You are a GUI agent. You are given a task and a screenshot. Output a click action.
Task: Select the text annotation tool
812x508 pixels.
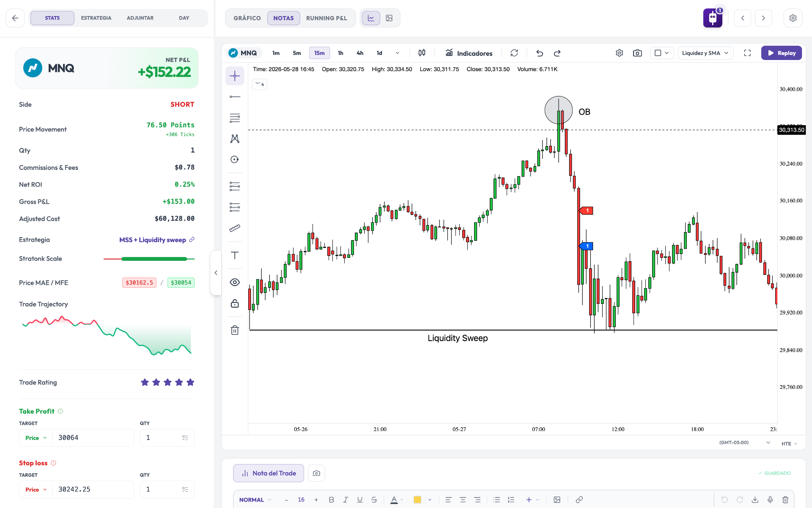(x=235, y=255)
